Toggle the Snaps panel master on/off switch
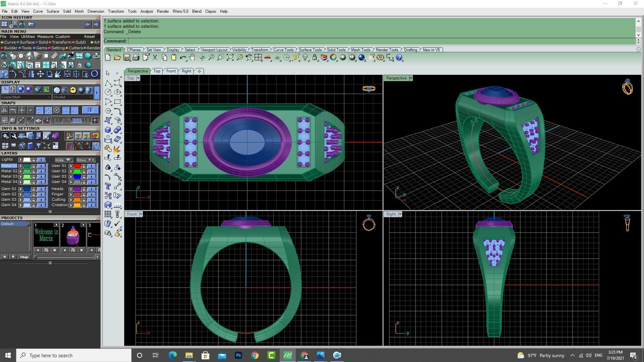Screen dimensions: 644x362 [90, 110]
